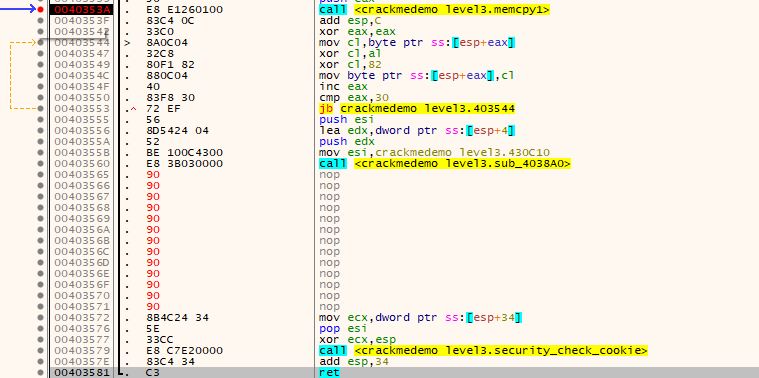Click opcode bytes '72 EF'
759x378 pixels.
(163, 108)
